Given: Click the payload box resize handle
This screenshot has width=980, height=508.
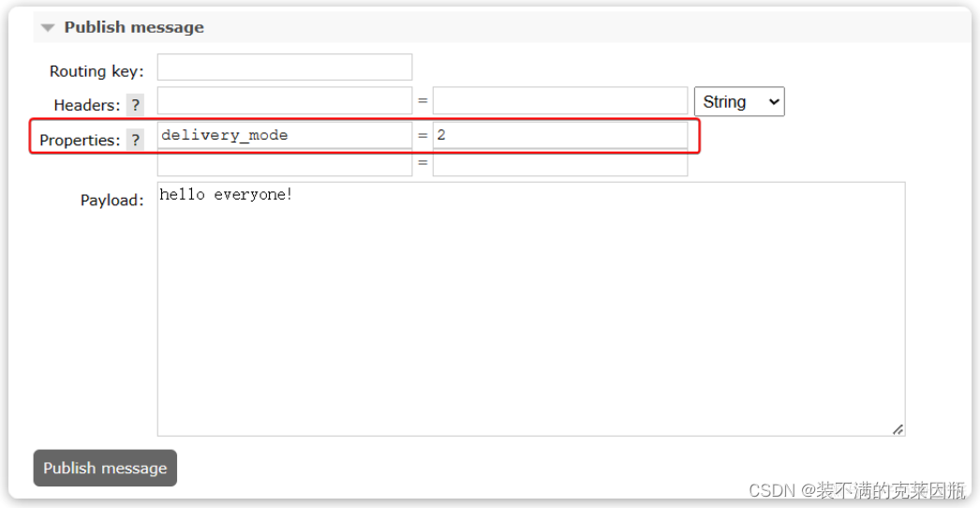Looking at the screenshot, I should tap(898, 429).
